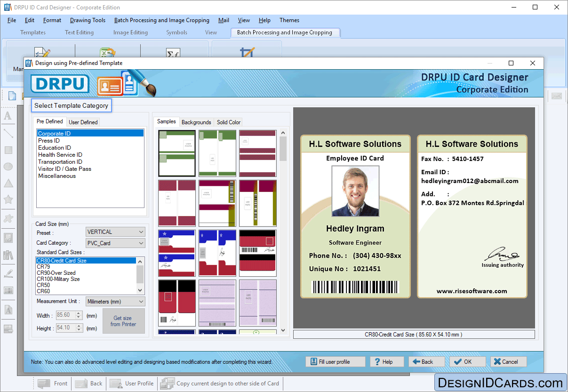Select CR90-Over Sized card size

click(x=86, y=273)
